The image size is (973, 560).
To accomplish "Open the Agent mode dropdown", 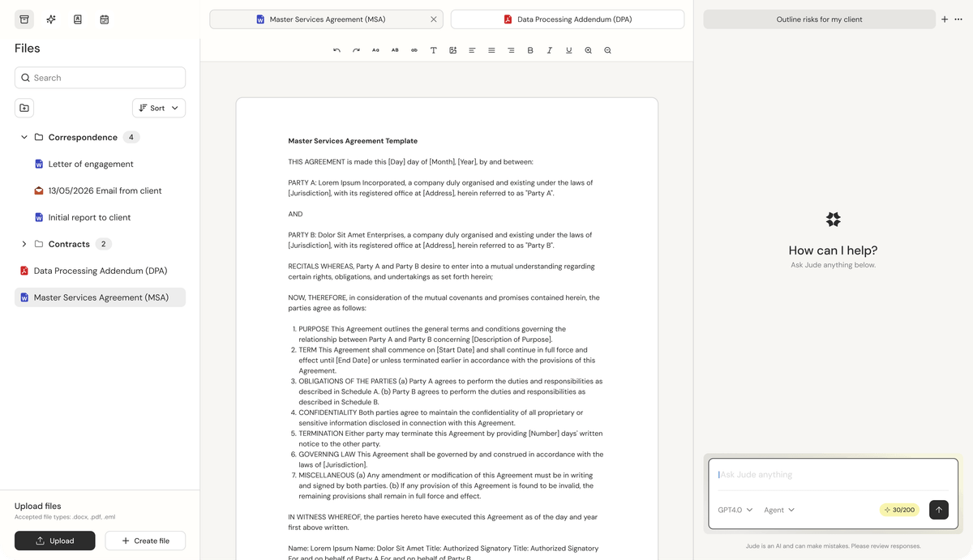I will pos(779,510).
